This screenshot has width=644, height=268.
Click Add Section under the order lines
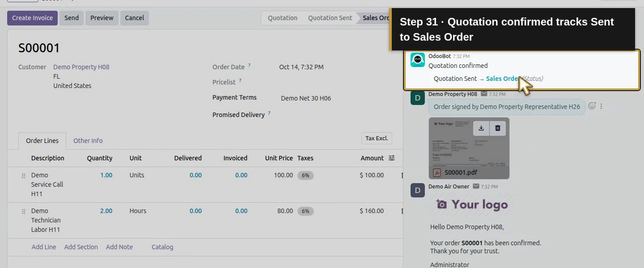pyautogui.click(x=81, y=247)
